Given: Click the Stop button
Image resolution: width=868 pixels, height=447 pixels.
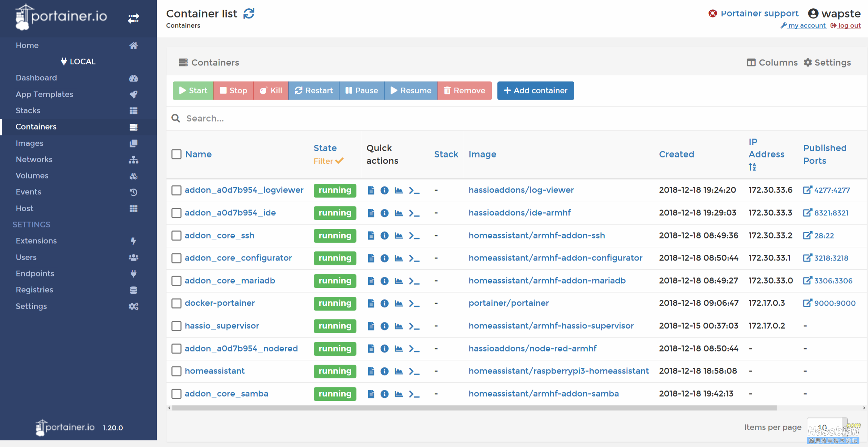Looking at the screenshot, I should 234,91.
